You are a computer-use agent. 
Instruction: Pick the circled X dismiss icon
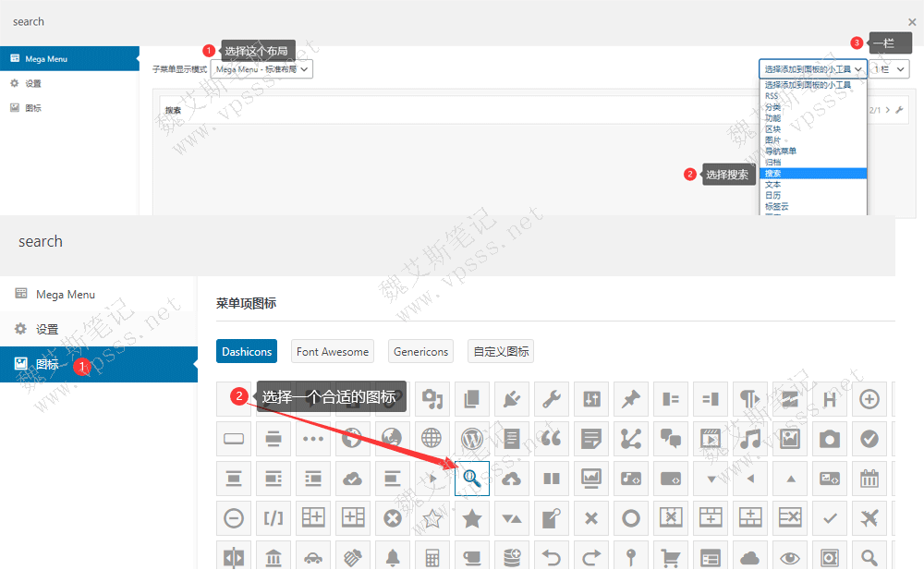pyautogui.click(x=393, y=518)
